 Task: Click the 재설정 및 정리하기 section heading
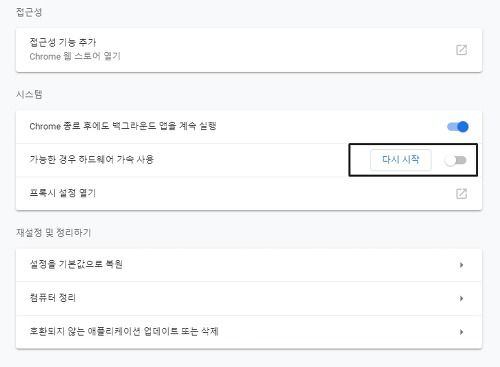pos(53,233)
